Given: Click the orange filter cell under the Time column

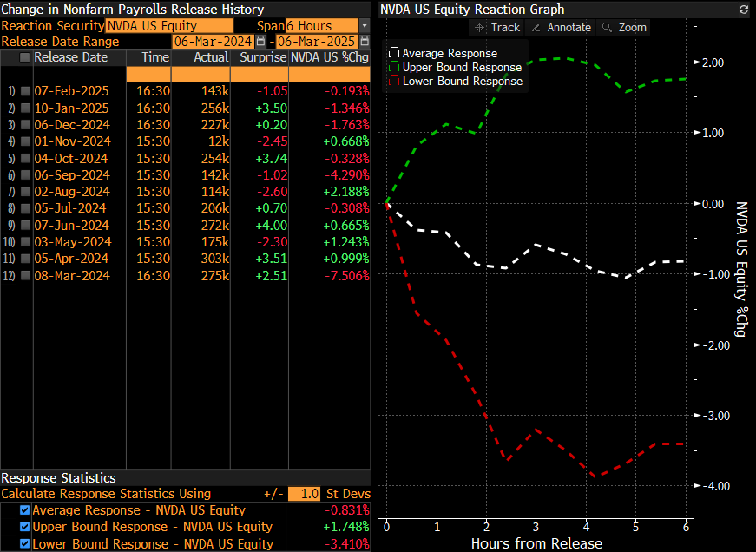Looking at the screenshot, I should 148,74.
